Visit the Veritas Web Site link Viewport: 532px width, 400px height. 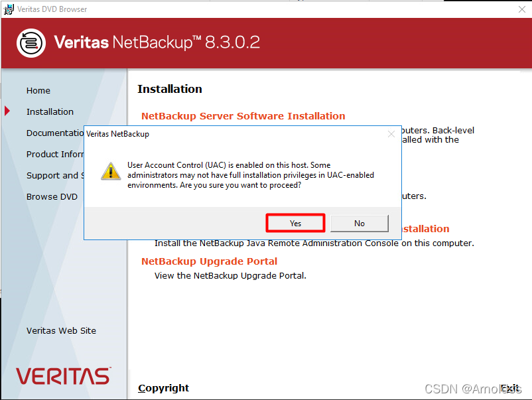[x=61, y=330]
